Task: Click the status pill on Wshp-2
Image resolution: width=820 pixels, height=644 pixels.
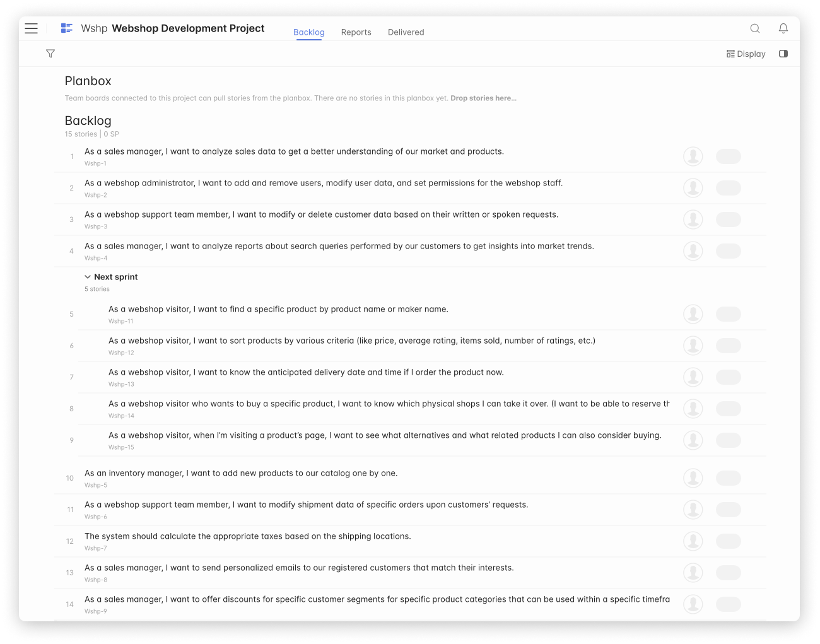Action: [x=728, y=188]
